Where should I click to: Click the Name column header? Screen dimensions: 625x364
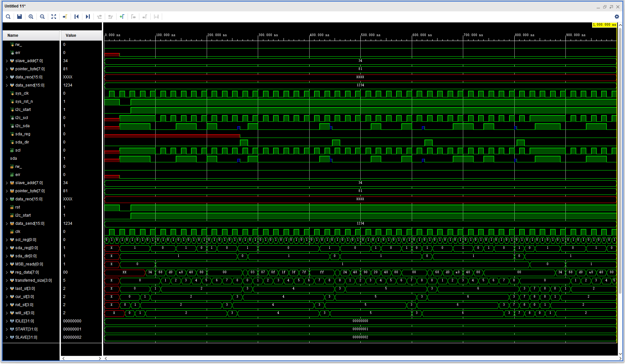(x=13, y=35)
